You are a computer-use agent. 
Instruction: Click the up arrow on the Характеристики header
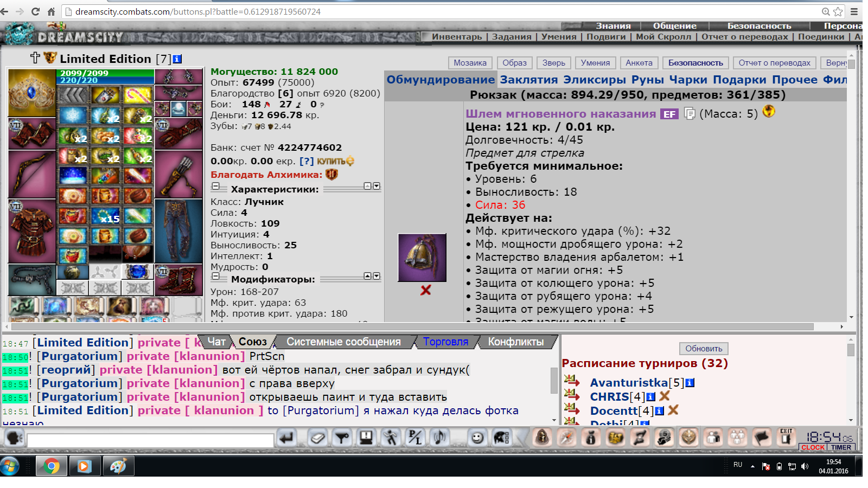[367, 186]
